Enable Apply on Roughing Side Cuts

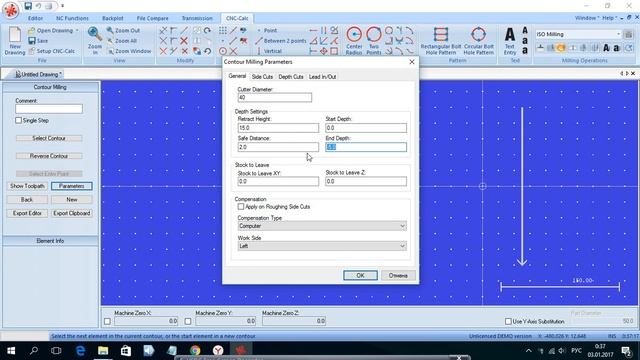point(241,207)
